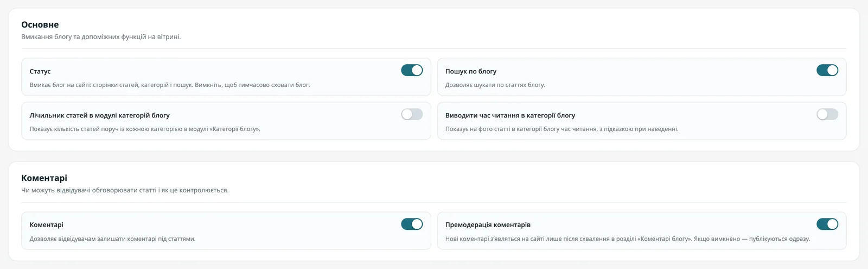868x269 pixels.
Task: Click the Пошук по блогу label
Action: coord(471,71)
